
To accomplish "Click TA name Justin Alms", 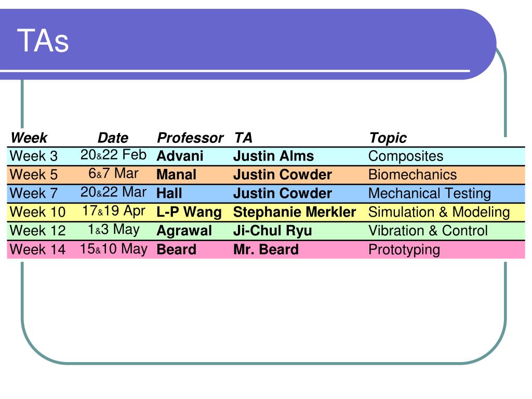I will [273, 156].
